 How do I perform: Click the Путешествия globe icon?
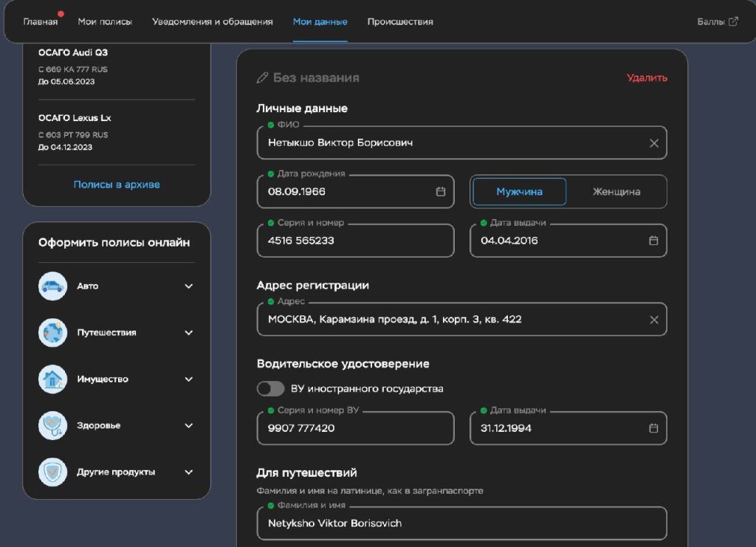click(52, 333)
